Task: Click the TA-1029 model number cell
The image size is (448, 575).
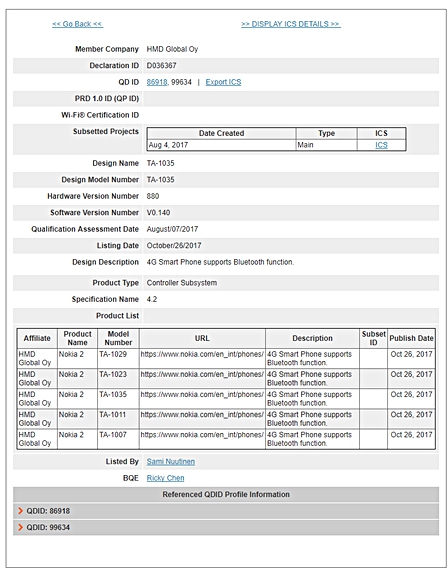Action: (x=118, y=358)
